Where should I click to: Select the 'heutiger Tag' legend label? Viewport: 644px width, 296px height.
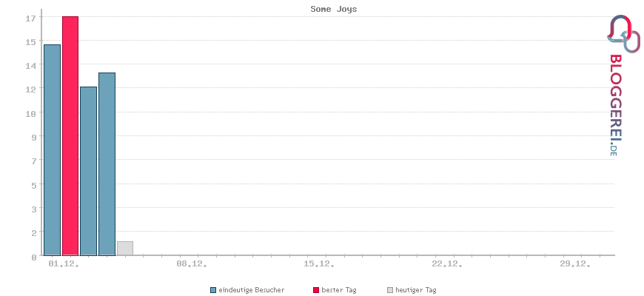coord(416,290)
